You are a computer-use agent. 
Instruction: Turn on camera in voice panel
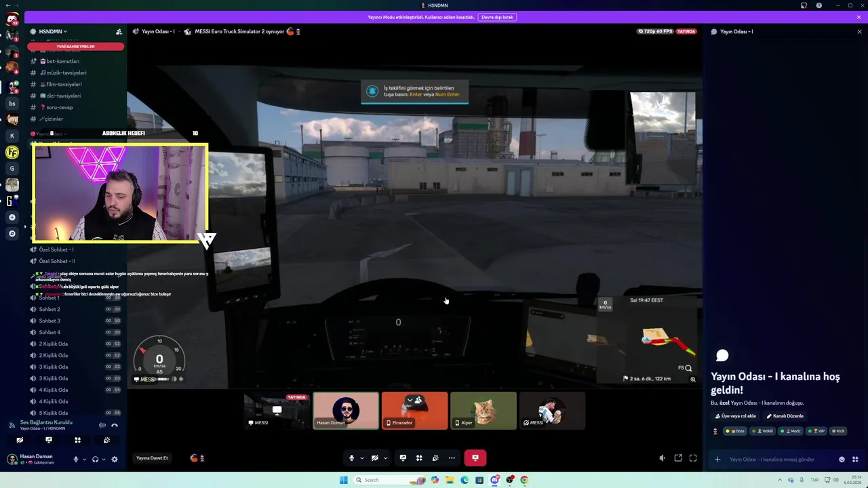(20, 440)
